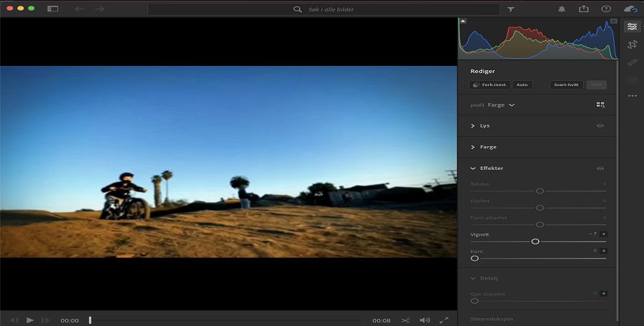Click the Share export icon
The image size is (644, 326).
584,9
